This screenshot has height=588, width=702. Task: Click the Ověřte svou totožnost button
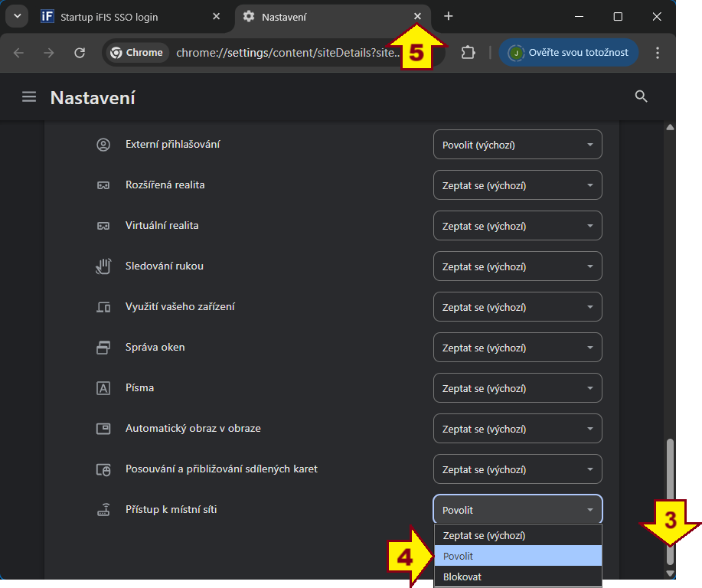click(569, 53)
